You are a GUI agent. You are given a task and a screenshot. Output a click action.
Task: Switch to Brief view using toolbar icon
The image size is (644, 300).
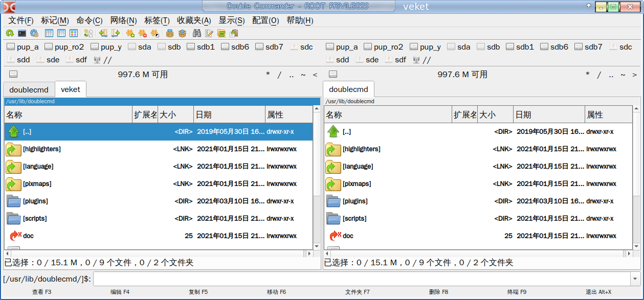(x=49, y=34)
